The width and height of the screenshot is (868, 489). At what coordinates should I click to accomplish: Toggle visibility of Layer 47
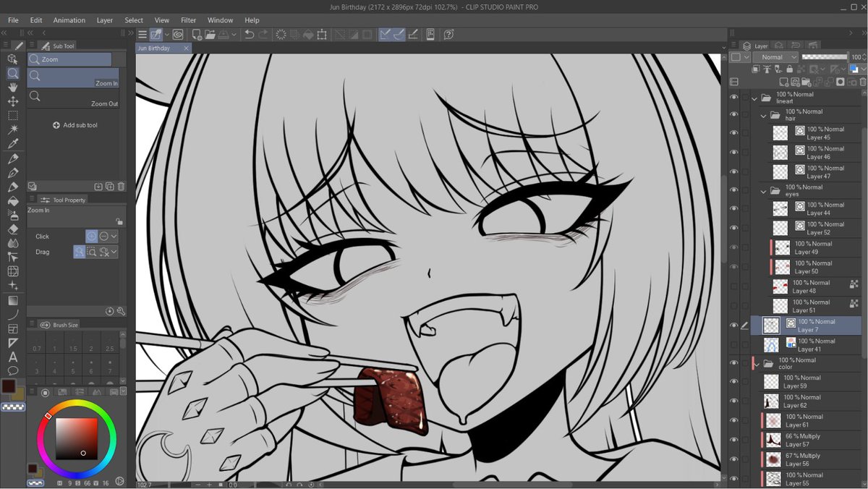pos(734,172)
